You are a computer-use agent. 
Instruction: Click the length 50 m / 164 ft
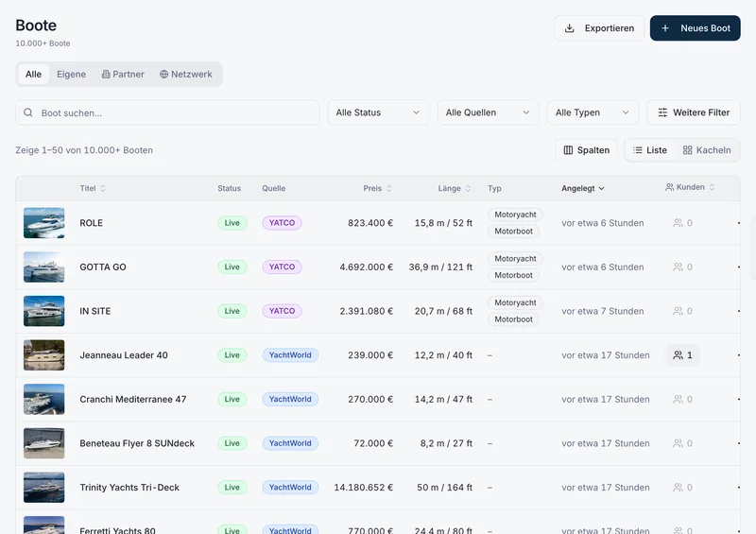(x=444, y=487)
